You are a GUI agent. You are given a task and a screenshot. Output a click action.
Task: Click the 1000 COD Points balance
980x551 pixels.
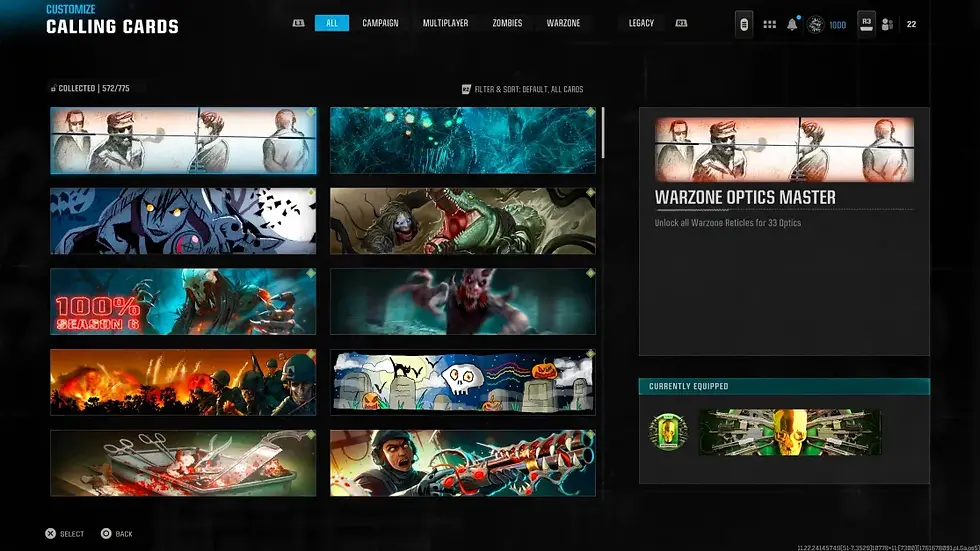coord(838,25)
